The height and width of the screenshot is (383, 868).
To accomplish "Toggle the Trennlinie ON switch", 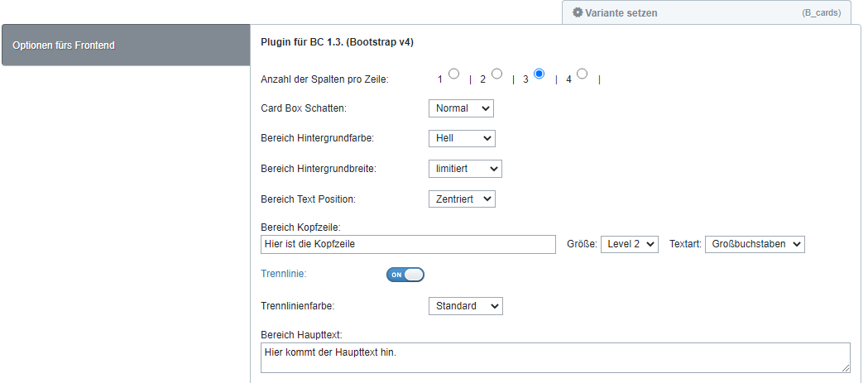I will point(405,275).
